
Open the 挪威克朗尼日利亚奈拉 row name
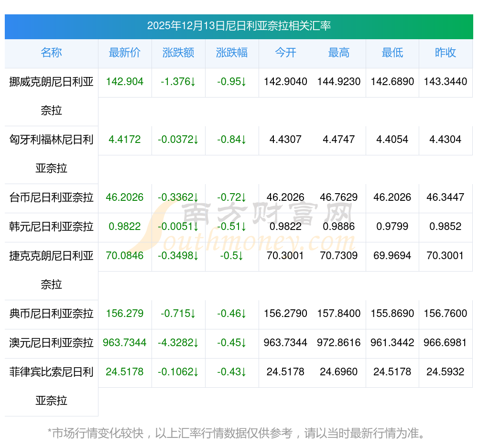(51, 96)
